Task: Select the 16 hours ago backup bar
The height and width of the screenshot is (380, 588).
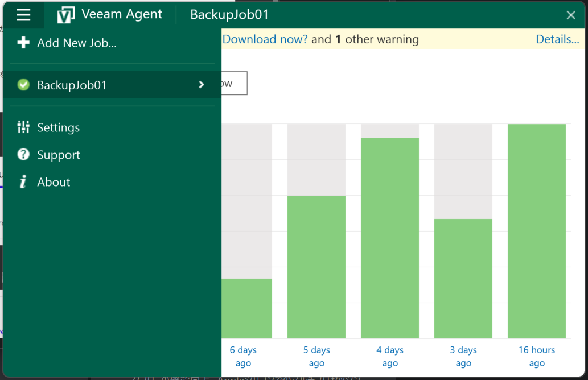Action: click(x=537, y=231)
